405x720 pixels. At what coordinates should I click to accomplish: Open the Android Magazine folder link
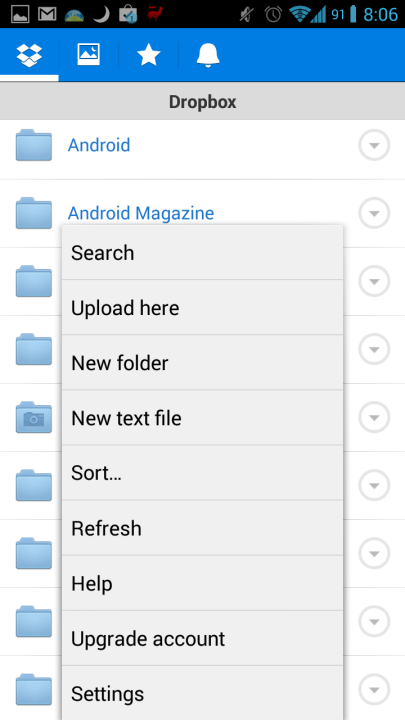[x=141, y=213]
